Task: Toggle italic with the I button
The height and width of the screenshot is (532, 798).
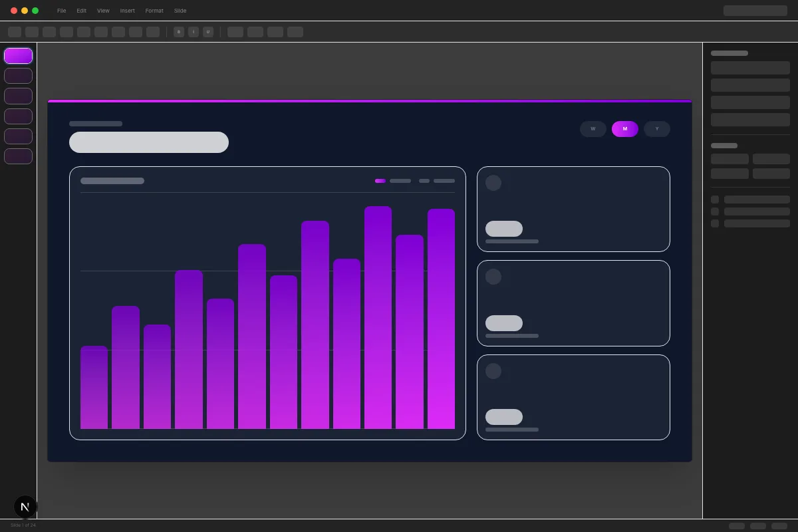Action: (x=194, y=32)
